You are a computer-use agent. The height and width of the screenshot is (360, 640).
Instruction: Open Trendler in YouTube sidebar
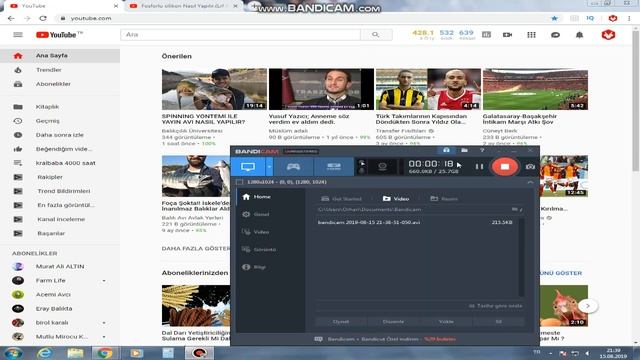tap(60, 70)
